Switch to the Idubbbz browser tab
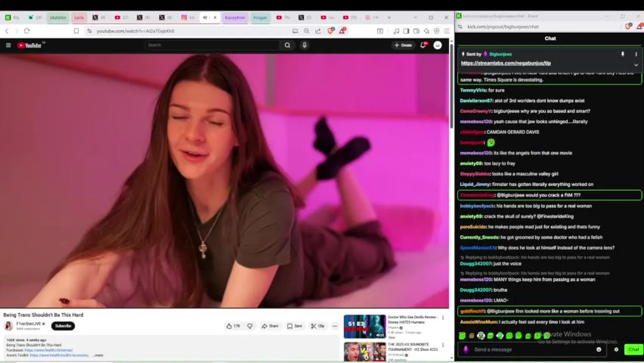Screen dimensions: 644x363 (x=57, y=18)
